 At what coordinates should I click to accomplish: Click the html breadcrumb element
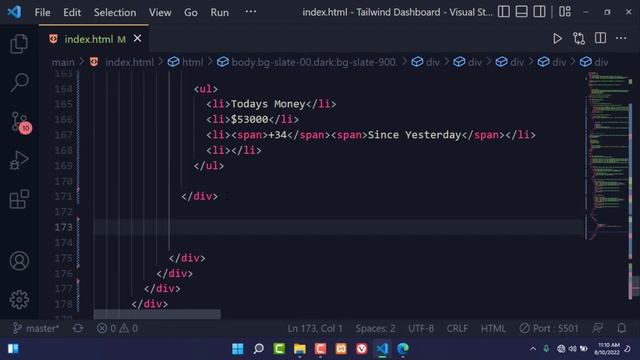click(192, 62)
